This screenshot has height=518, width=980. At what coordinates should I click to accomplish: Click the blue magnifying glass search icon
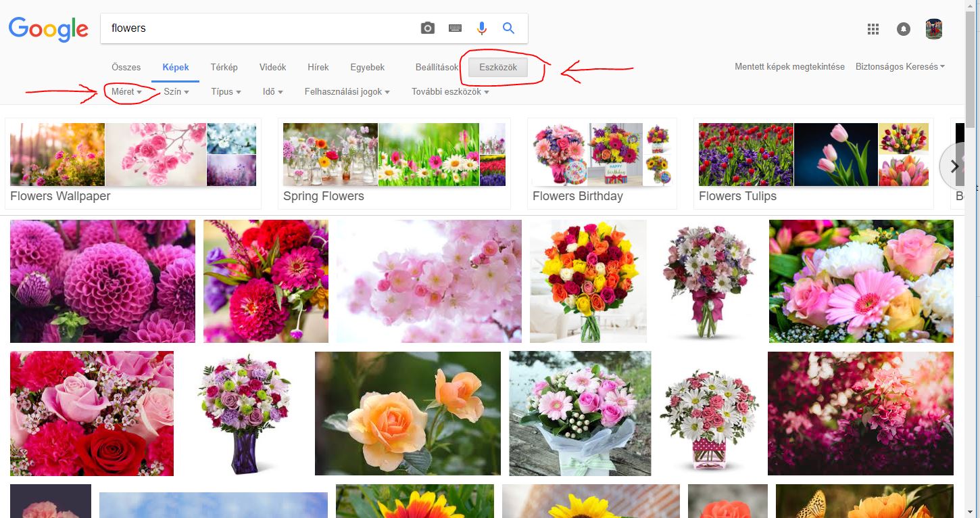pos(509,28)
